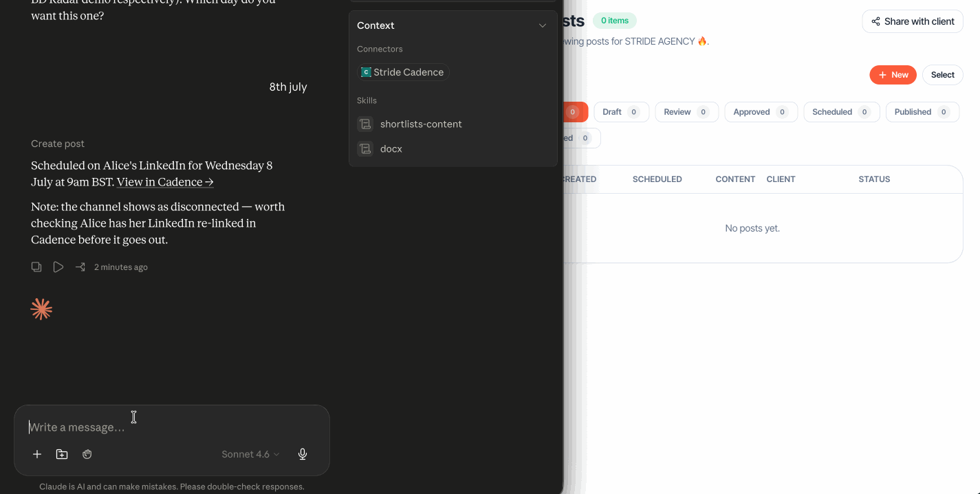Show only Approved posts

coord(761,112)
